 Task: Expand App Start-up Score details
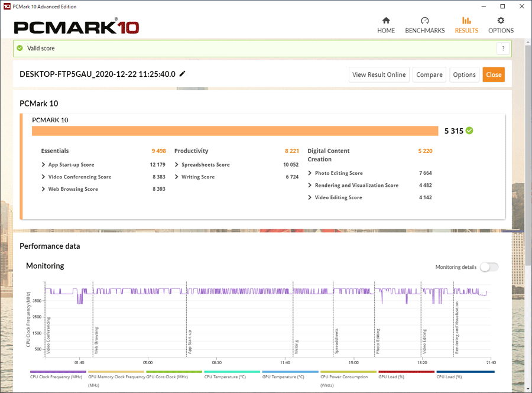43,164
